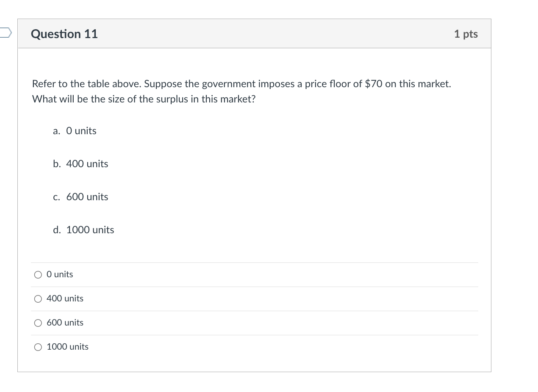Click the Question 11 header

pos(64,34)
